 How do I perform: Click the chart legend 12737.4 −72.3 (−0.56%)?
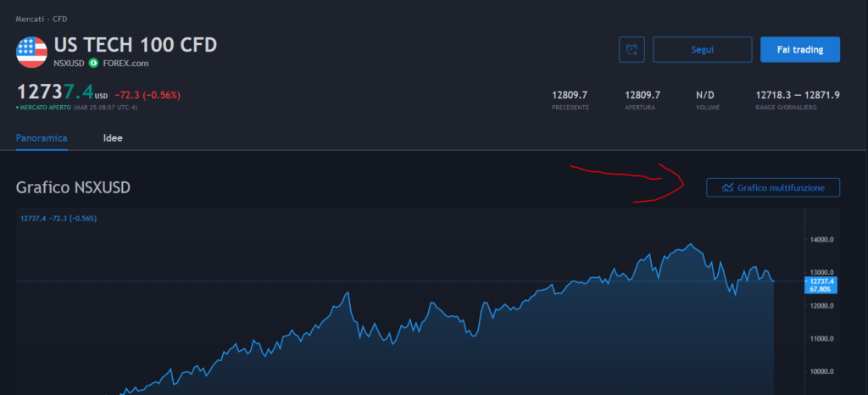point(58,219)
